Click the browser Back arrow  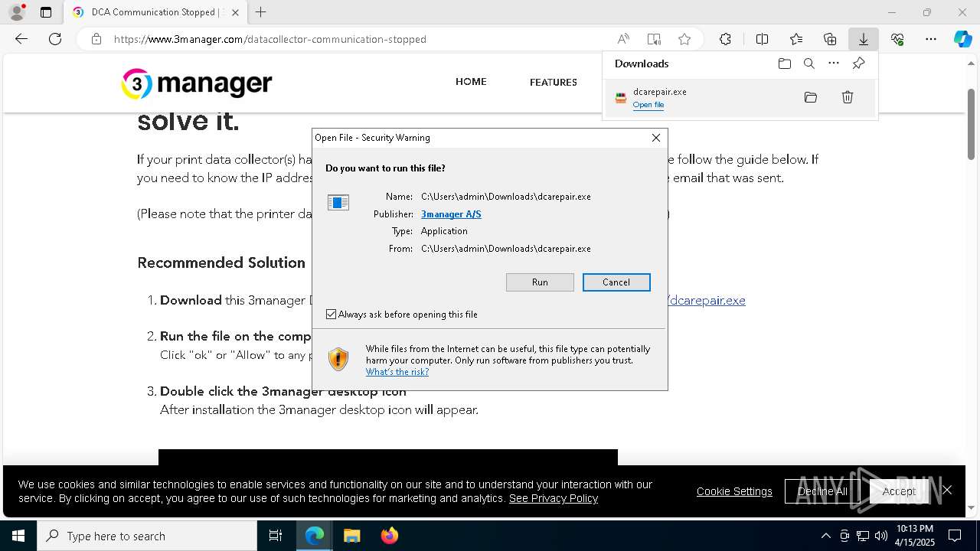[x=21, y=39]
